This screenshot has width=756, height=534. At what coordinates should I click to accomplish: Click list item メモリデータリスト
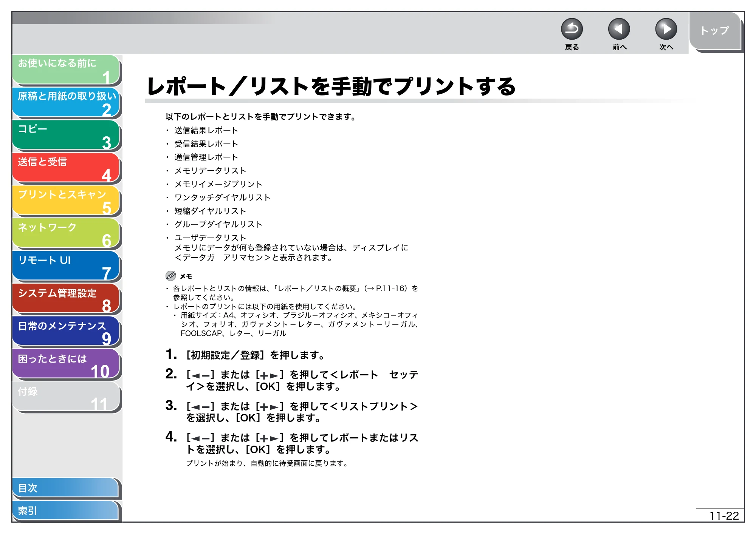pyautogui.click(x=210, y=171)
